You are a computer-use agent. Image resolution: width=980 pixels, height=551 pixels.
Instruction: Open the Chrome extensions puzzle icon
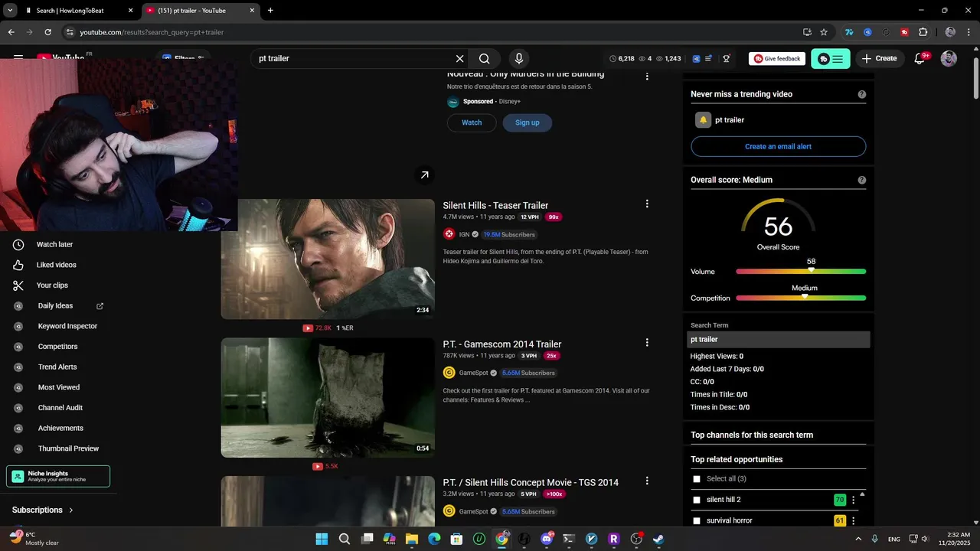pos(923,32)
